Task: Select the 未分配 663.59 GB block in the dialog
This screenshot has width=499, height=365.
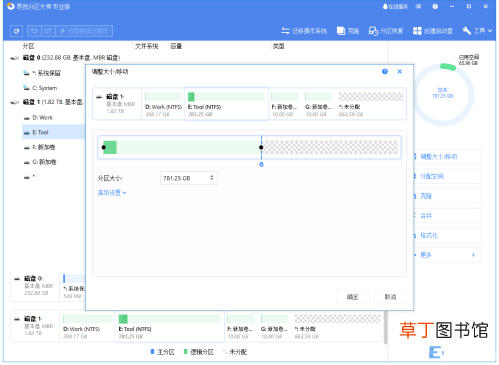Action: [371, 104]
